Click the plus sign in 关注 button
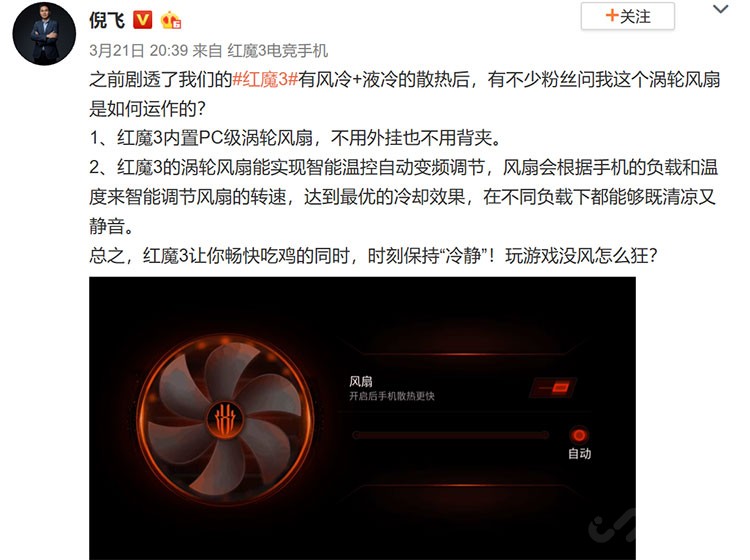 (612, 15)
